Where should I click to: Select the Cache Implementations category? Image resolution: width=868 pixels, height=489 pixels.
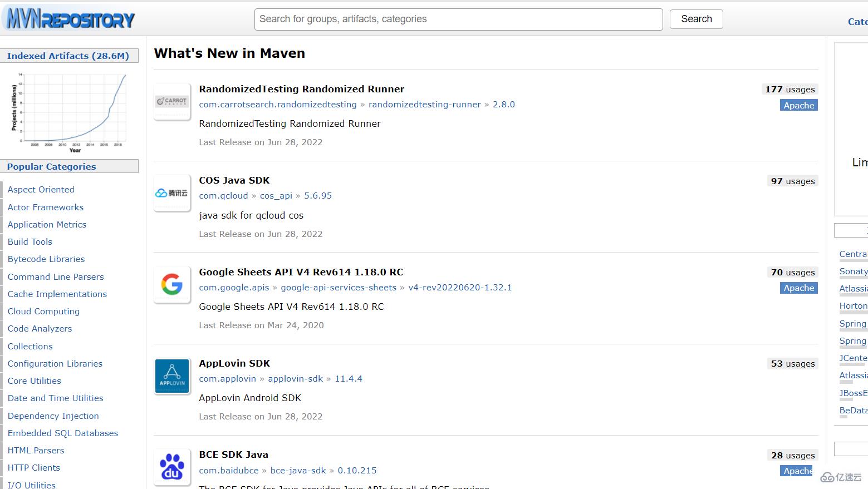(x=57, y=294)
